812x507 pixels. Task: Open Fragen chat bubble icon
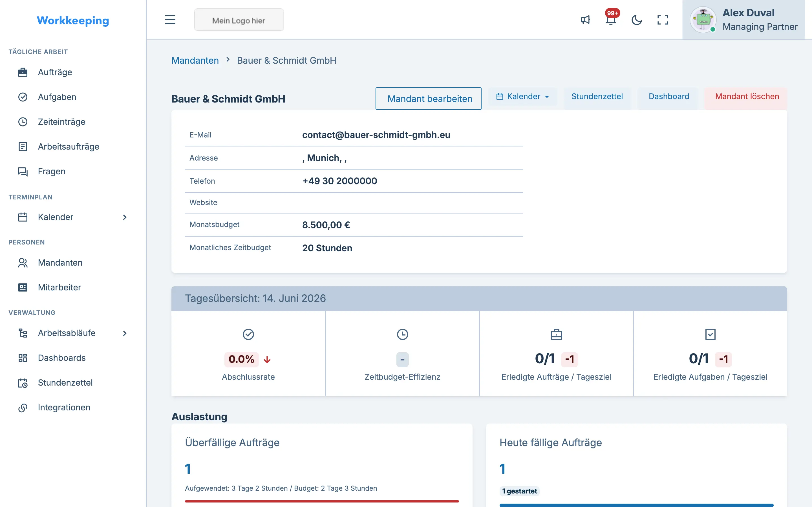coord(23,171)
